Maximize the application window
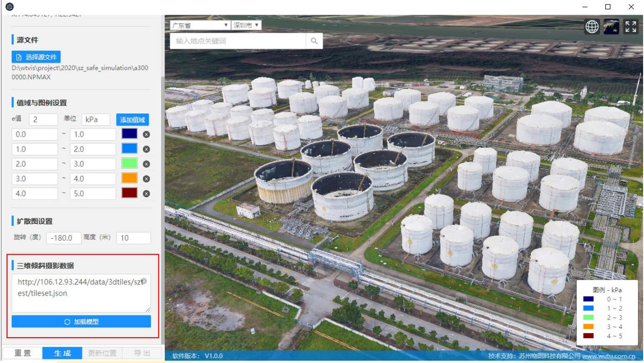 608,7
